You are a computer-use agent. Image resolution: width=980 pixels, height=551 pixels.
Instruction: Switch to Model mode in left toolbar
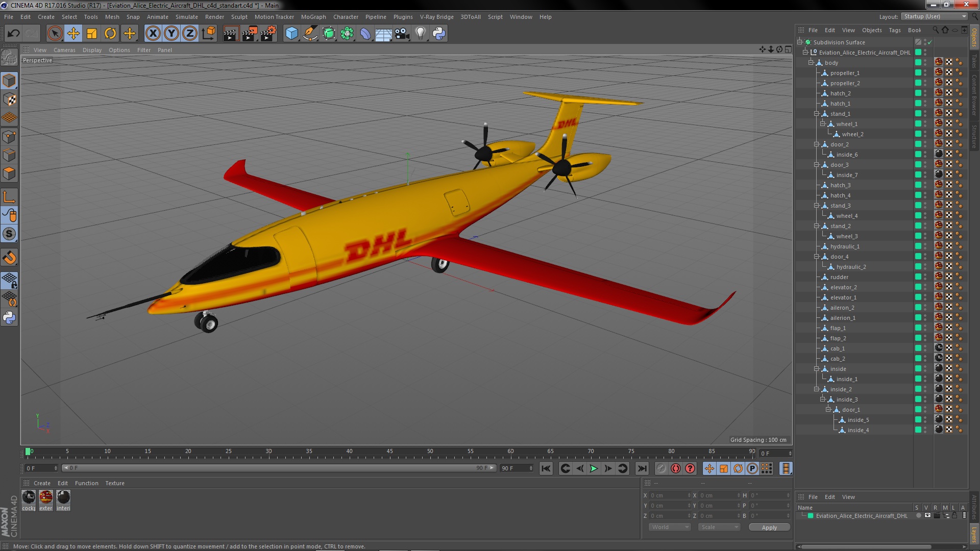coord(9,81)
